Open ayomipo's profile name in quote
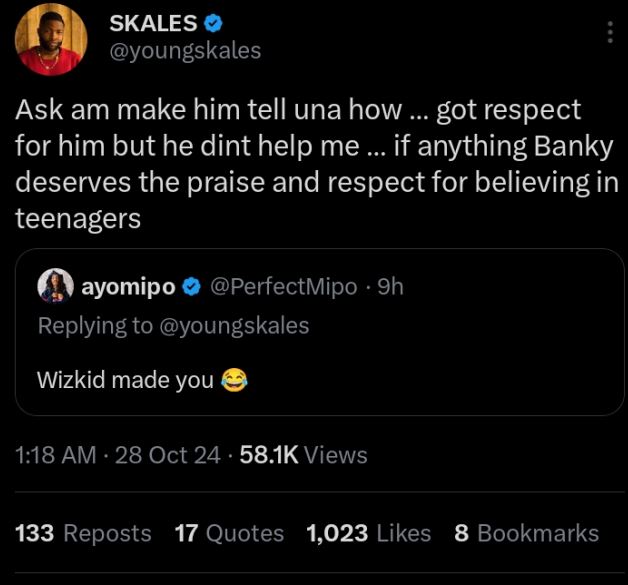This screenshot has width=628, height=585. coord(127,287)
